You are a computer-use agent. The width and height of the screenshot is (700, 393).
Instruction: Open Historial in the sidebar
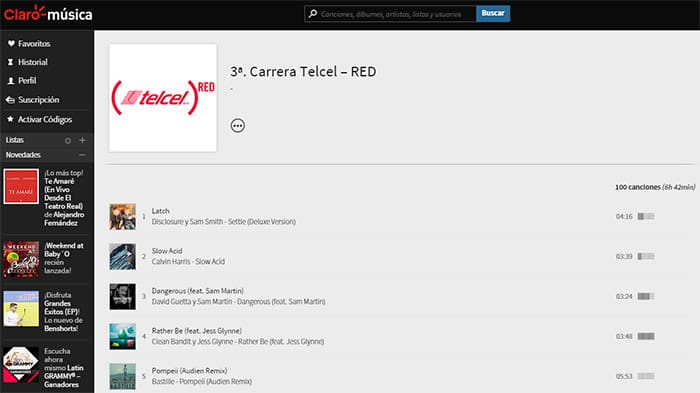pos(33,62)
